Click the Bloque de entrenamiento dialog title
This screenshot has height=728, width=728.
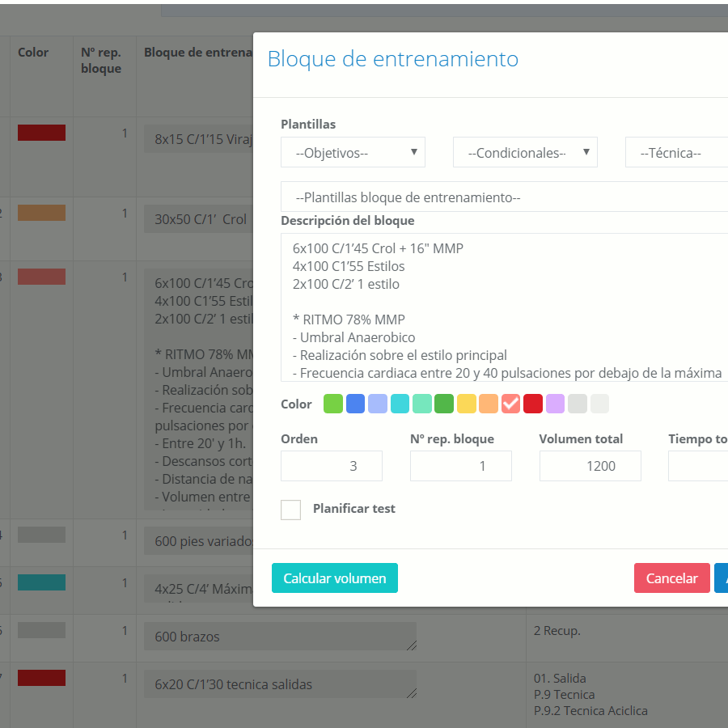[x=393, y=59]
